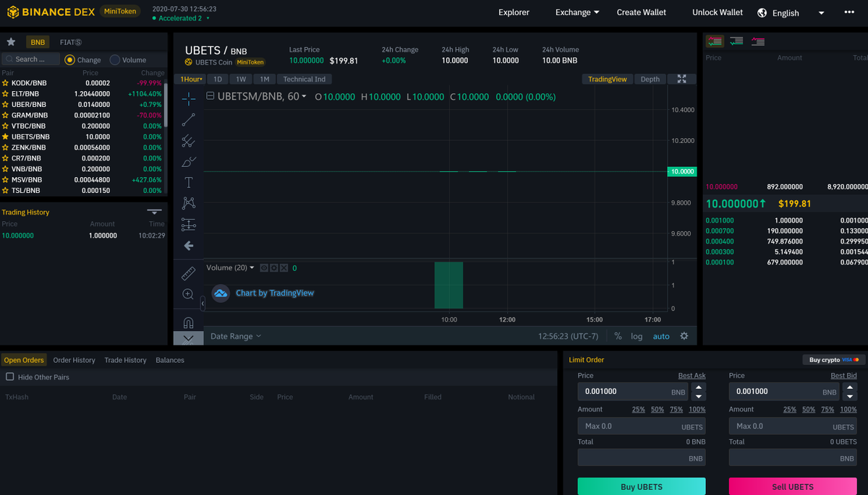Select the crosshair cursor tool
Screen dimensions: 868x495
pos(188,98)
